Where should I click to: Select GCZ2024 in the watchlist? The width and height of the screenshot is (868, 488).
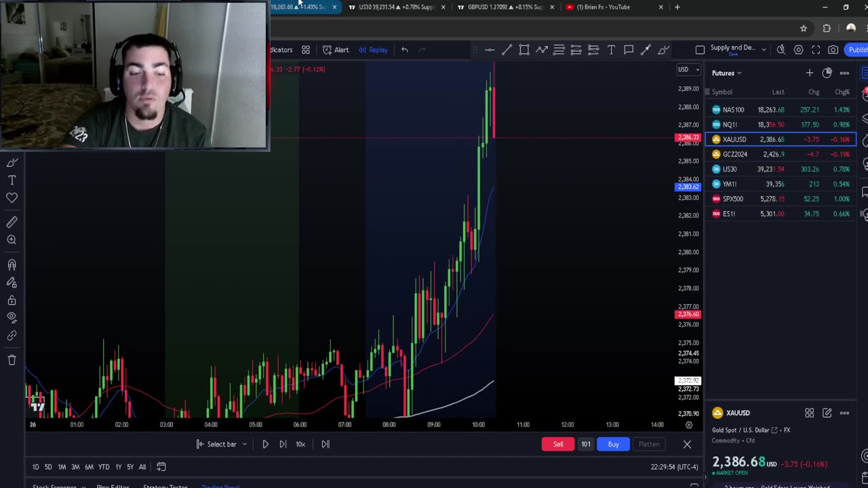coord(781,155)
